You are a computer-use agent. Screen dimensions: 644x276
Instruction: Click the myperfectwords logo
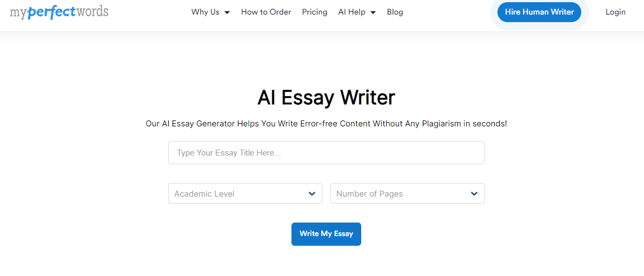coord(59,12)
